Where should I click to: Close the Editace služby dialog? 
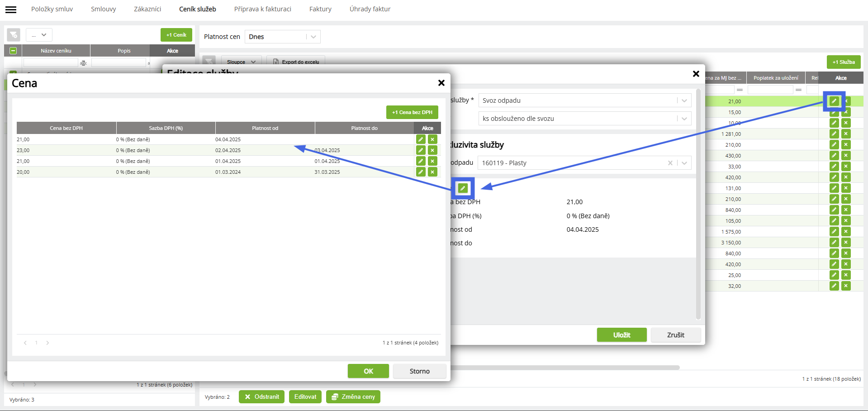[696, 74]
